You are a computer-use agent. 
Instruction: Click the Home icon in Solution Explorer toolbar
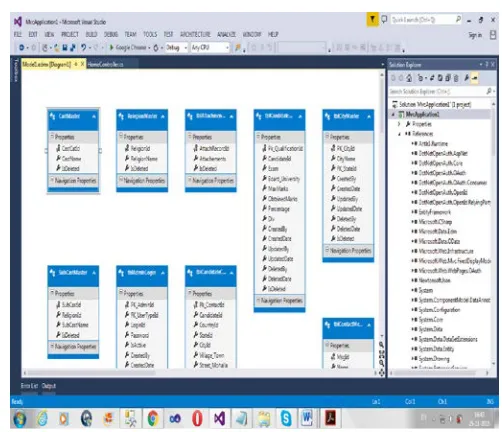click(409, 78)
